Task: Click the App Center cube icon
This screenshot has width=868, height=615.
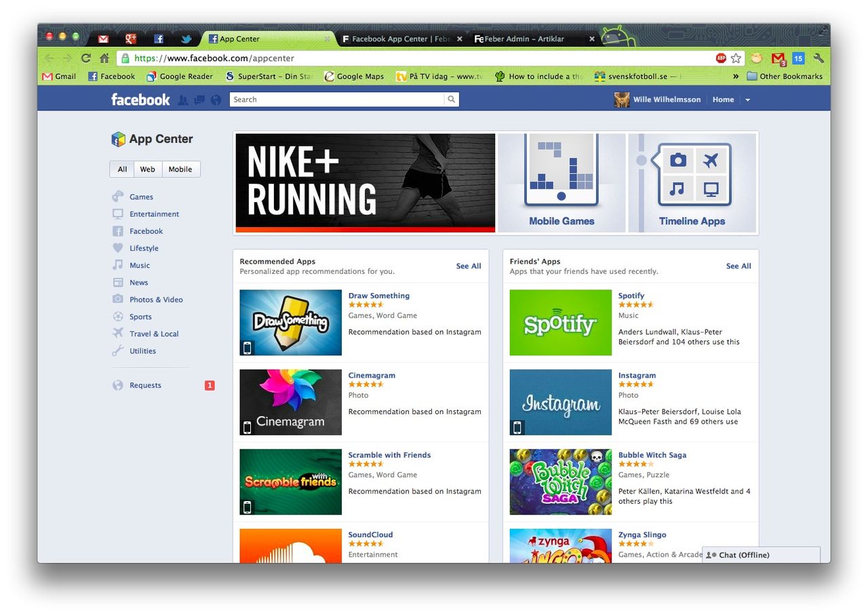Action: coord(119,139)
